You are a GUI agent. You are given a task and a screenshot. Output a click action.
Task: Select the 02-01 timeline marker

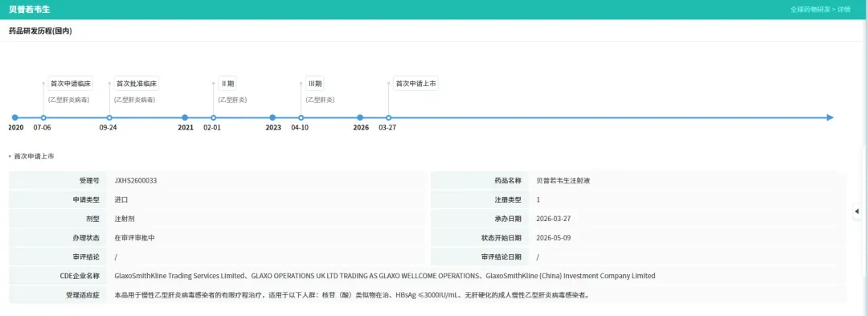[214, 117]
